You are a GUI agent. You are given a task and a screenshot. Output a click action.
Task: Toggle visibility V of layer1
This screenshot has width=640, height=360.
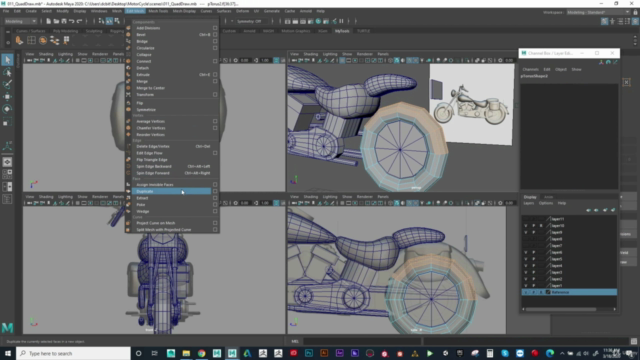pos(526,286)
